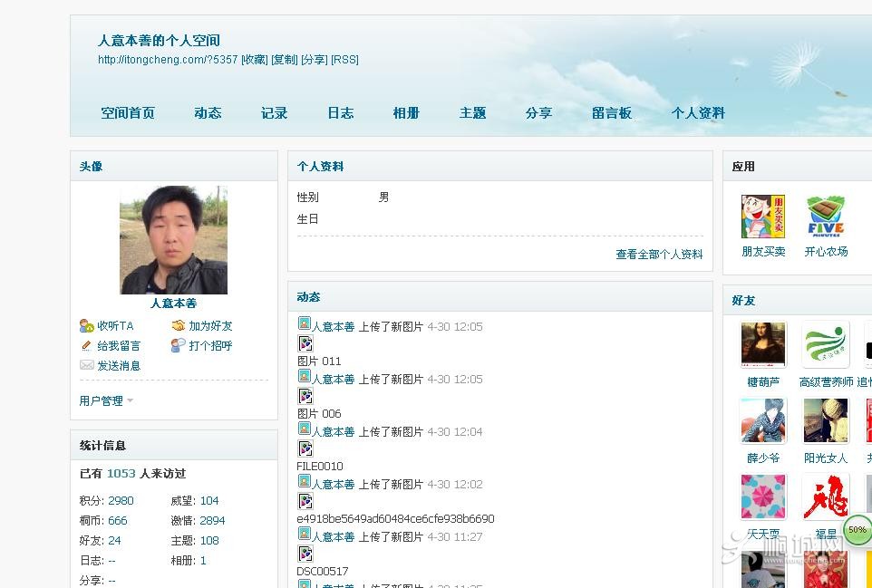Viewport: 872px width, 588px height.
Task: Click the image icon above 图片 011
Action: 305,343
